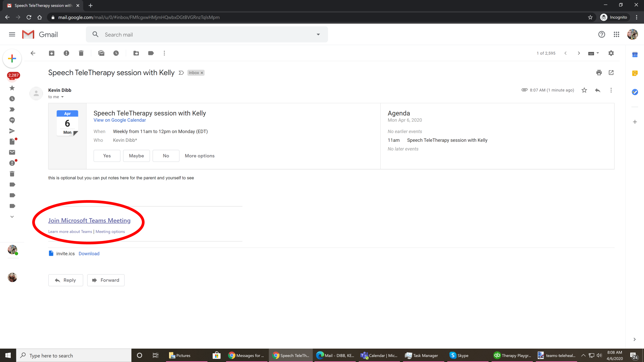The width and height of the screenshot is (644, 362).
Task: Mark email as unread
Action: pos(101,53)
